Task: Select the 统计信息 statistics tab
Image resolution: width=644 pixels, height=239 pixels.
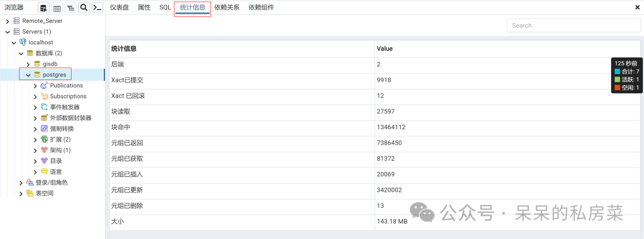Action: [193, 7]
